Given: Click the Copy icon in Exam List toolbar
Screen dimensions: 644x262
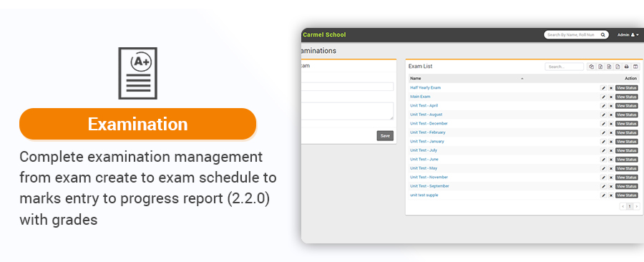Looking at the screenshot, I should [x=592, y=67].
